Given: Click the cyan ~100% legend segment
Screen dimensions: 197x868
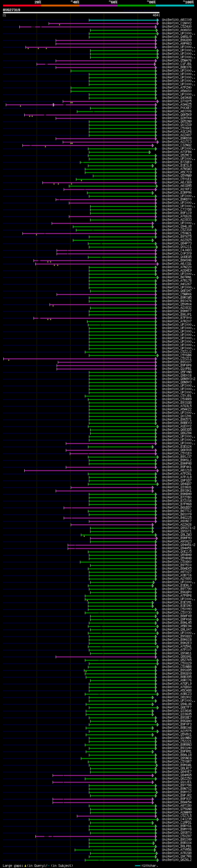Looking at the screenshot, I should tap(175, 6).
